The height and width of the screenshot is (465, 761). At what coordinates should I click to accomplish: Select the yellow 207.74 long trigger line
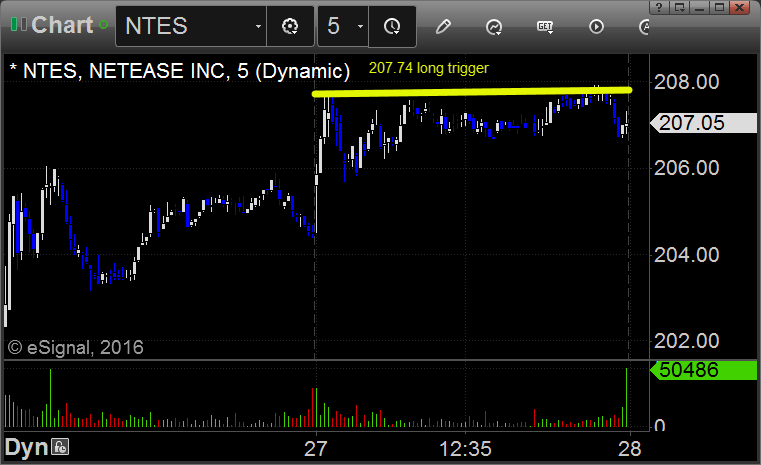472,91
